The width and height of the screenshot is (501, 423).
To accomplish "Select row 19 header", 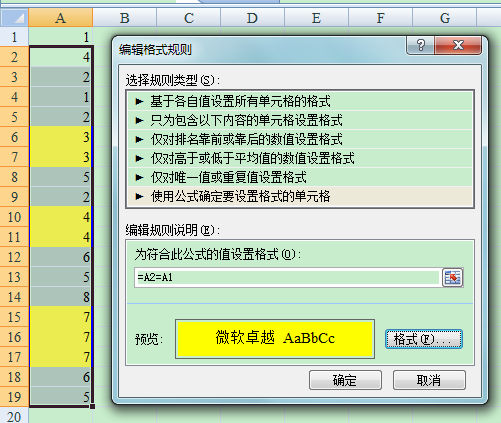I will pyautogui.click(x=14, y=397).
